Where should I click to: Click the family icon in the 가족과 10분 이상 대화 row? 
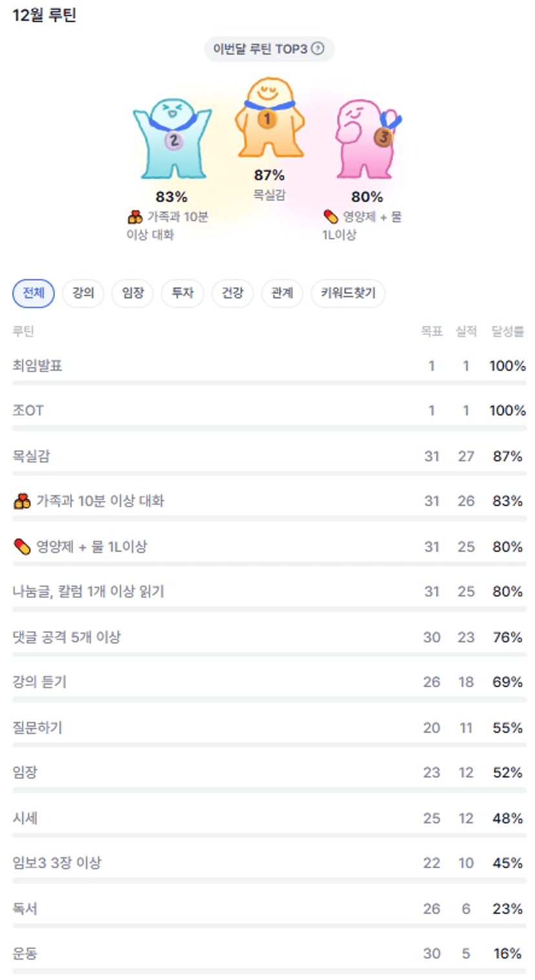[x=22, y=501]
